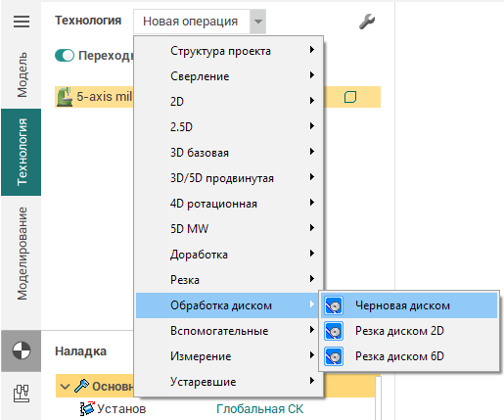Viewport: 504px width, 420px height.
Task: Toggle the Переходы switch
Action: (65, 56)
